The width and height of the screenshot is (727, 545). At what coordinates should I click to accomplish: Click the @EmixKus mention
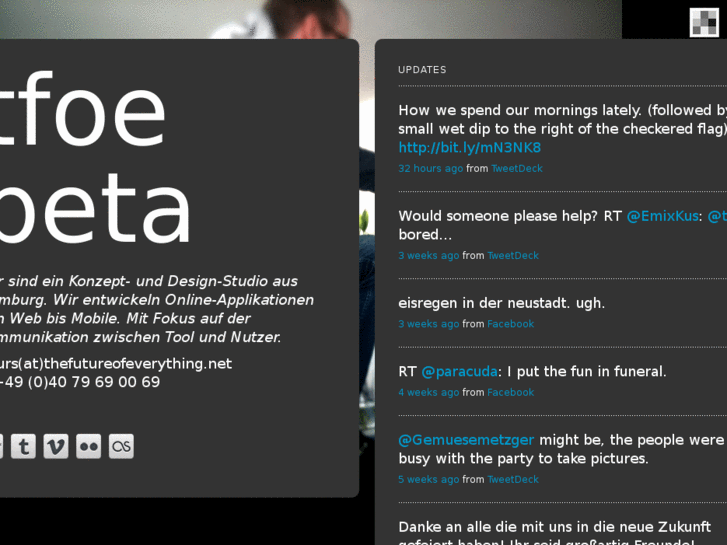tap(662, 216)
